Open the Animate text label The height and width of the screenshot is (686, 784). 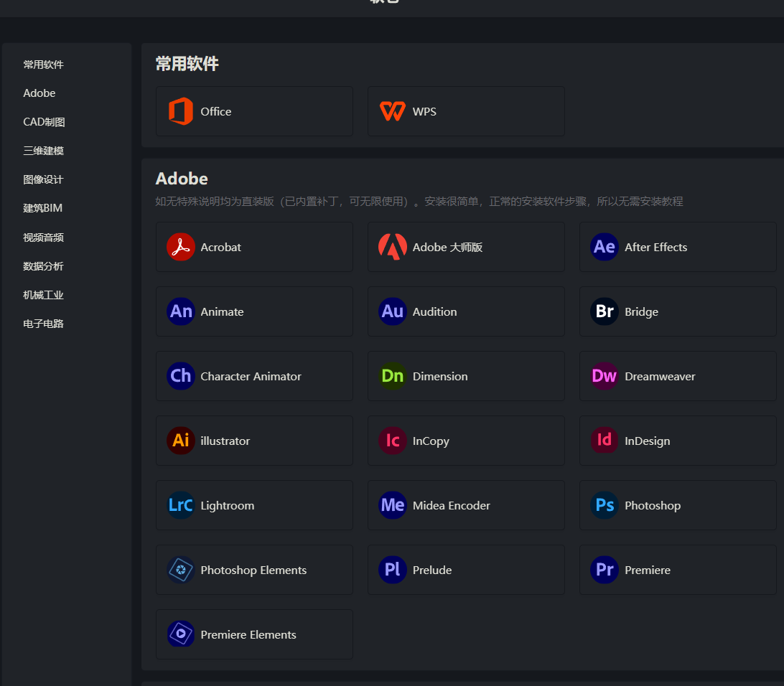222,311
